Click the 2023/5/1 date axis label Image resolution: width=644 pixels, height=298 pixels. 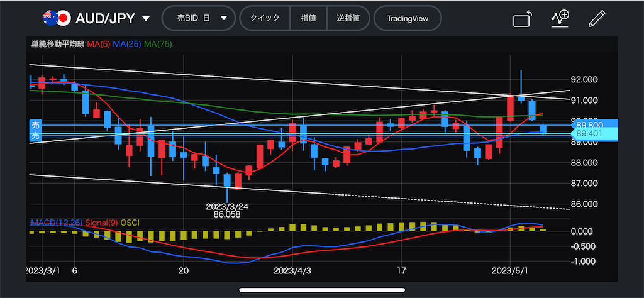click(x=509, y=271)
